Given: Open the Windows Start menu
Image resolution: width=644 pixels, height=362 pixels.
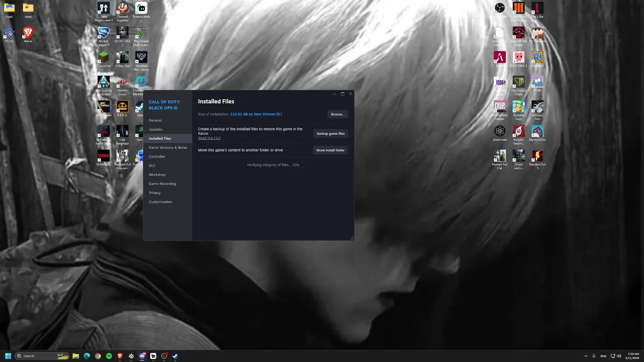Looking at the screenshot, I should click(8, 356).
